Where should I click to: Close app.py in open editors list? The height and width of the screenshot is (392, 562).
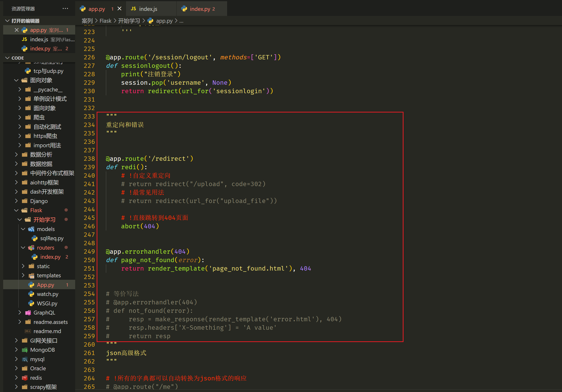(17, 30)
